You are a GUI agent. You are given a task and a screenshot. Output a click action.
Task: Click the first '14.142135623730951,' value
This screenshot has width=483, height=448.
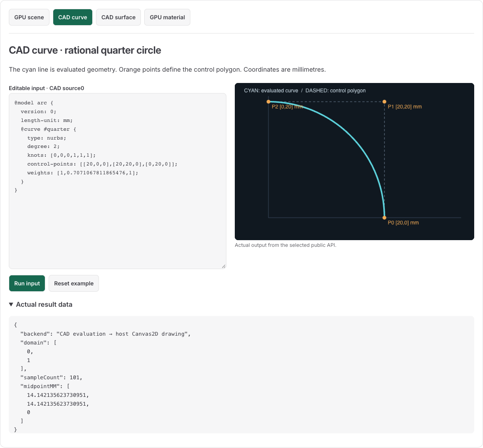(58, 395)
